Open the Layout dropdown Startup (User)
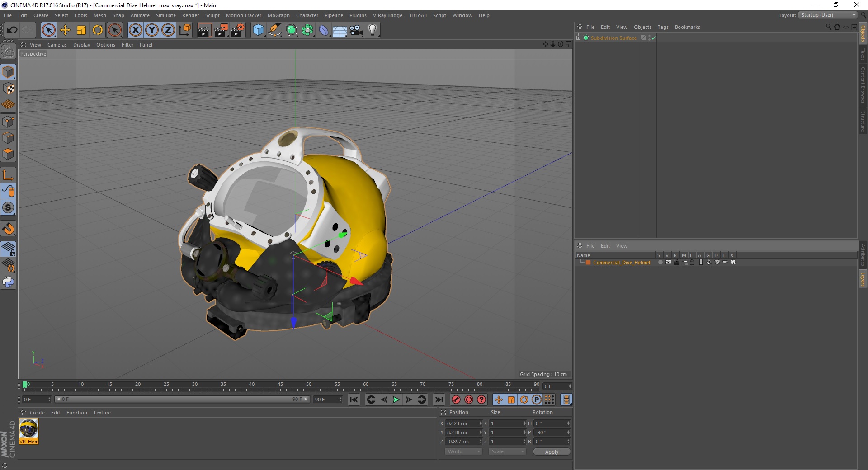868x470 pixels. click(x=828, y=15)
